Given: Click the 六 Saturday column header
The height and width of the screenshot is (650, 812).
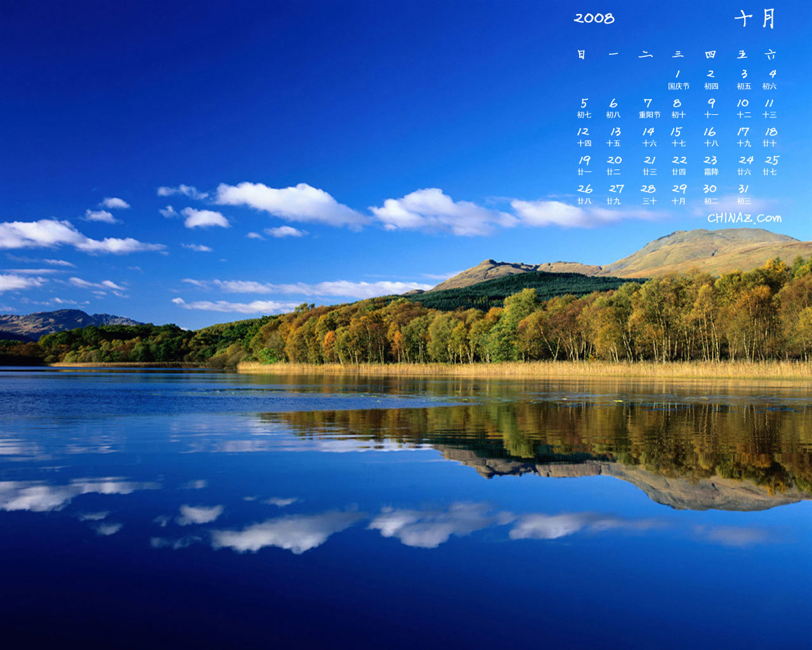Looking at the screenshot, I should (x=770, y=55).
